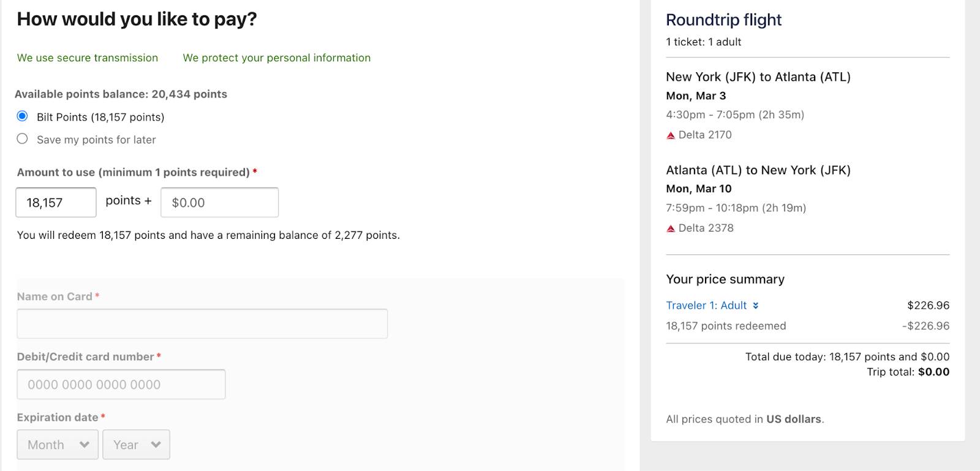Click the $0.00 cash amount field

pos(219,203)
